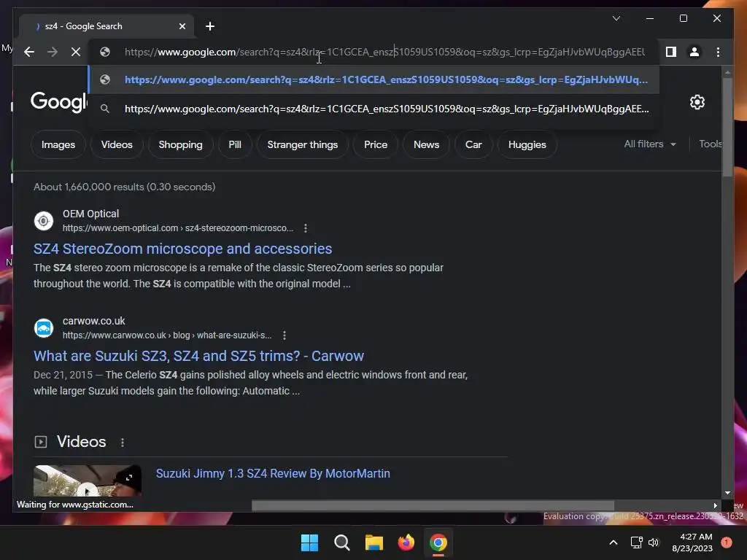Open Windows taskbar search
This screenshot has width=747, height=560.
click(x=341, y=542)
